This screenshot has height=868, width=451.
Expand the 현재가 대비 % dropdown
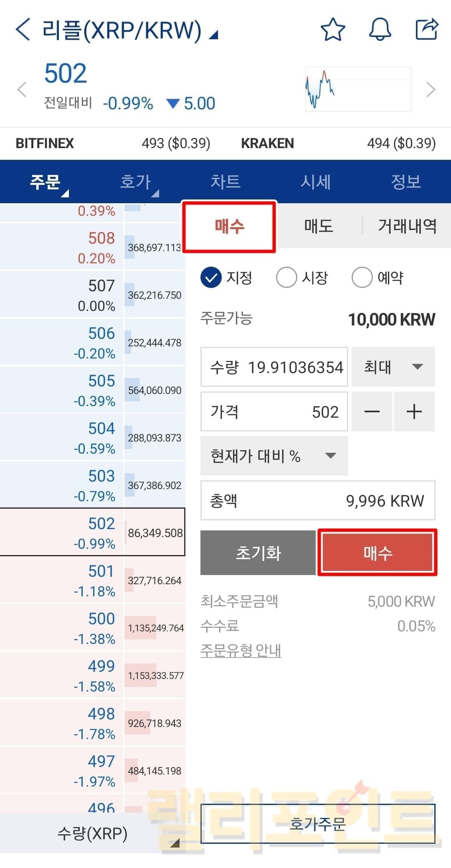click(x=274, y=456)
